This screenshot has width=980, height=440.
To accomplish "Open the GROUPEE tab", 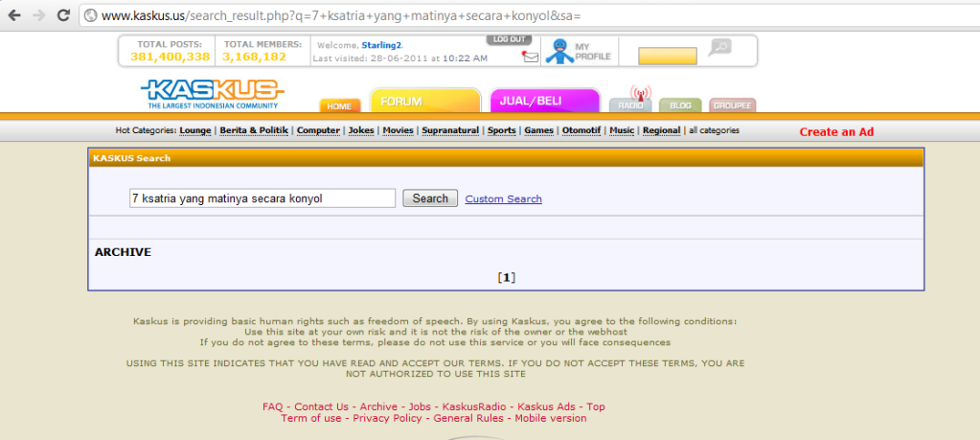I will click(733, 105).
